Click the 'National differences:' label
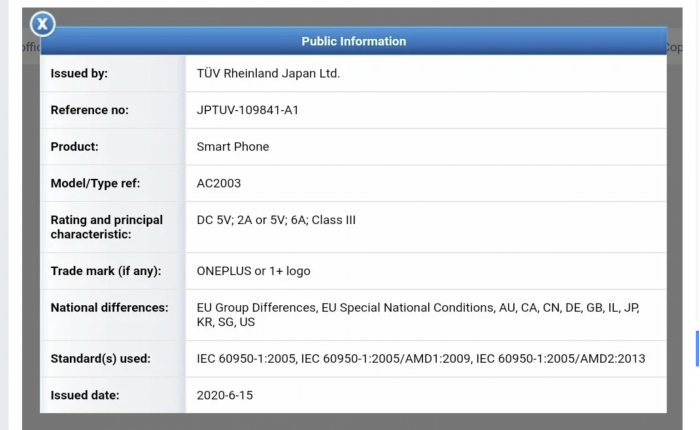Screen dimensions: 700x430 [x=109, y=307]
